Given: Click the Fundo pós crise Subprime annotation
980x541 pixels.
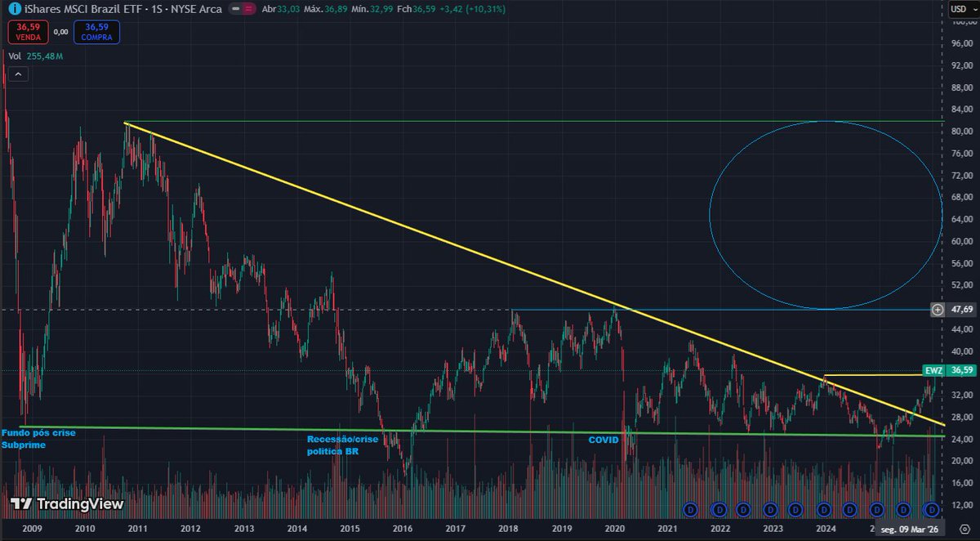Looking at the screenshot, I should coord(38,439).
